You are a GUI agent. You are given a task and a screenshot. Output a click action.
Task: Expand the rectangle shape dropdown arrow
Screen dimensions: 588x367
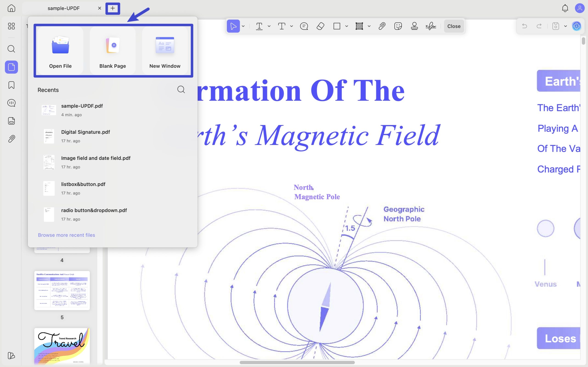click(x=347, y=26)
